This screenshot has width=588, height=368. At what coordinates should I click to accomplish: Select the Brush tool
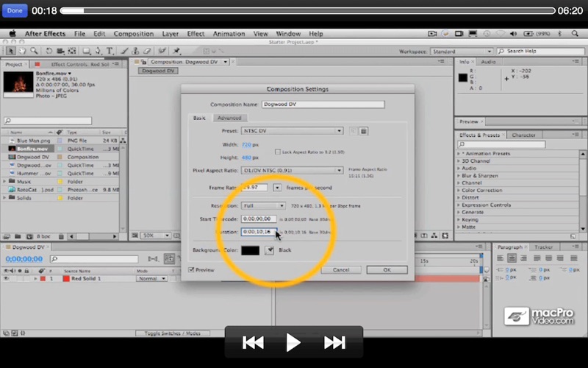click(125, 51)
